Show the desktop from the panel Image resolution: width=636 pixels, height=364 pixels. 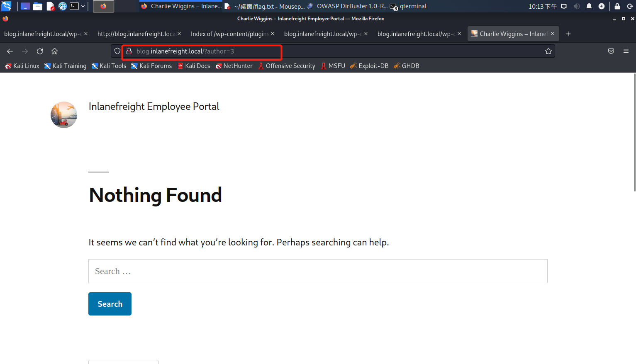[x=25, y=6]
